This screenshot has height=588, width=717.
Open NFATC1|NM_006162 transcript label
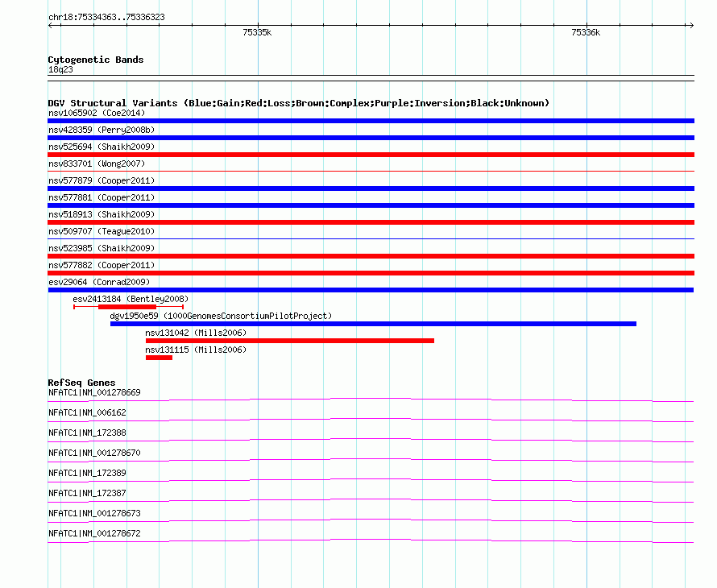(87, 413)
